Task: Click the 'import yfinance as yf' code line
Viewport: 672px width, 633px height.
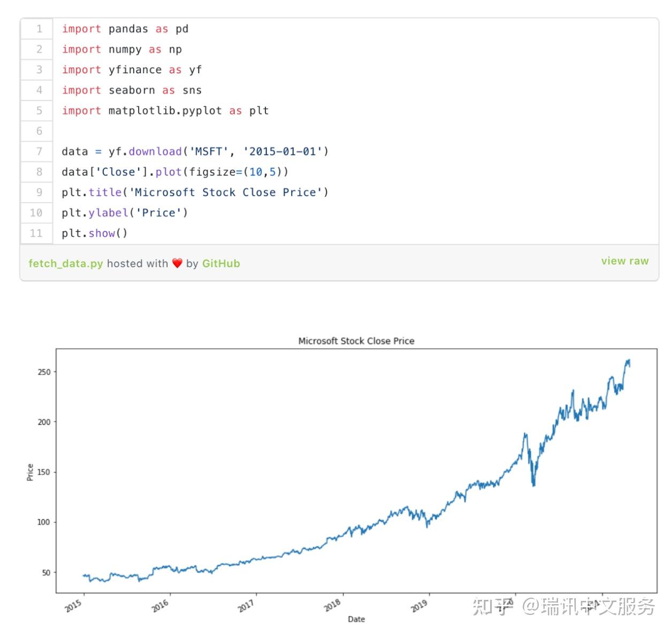Action: (x=132, y=70)
